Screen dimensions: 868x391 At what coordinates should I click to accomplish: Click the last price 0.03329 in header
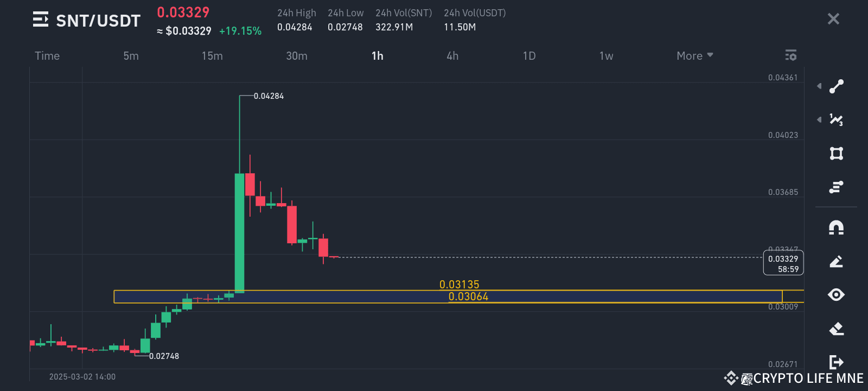183,12
